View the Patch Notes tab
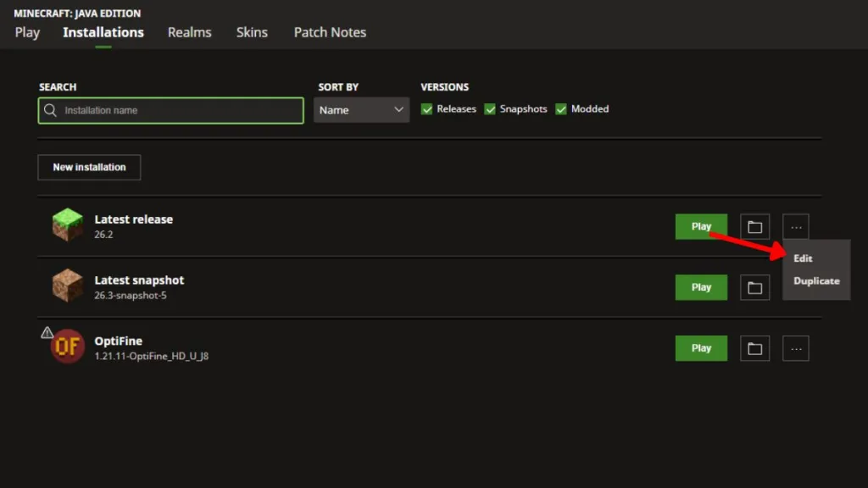This screenshot has width=868, height=488. (x=330, y=32)
